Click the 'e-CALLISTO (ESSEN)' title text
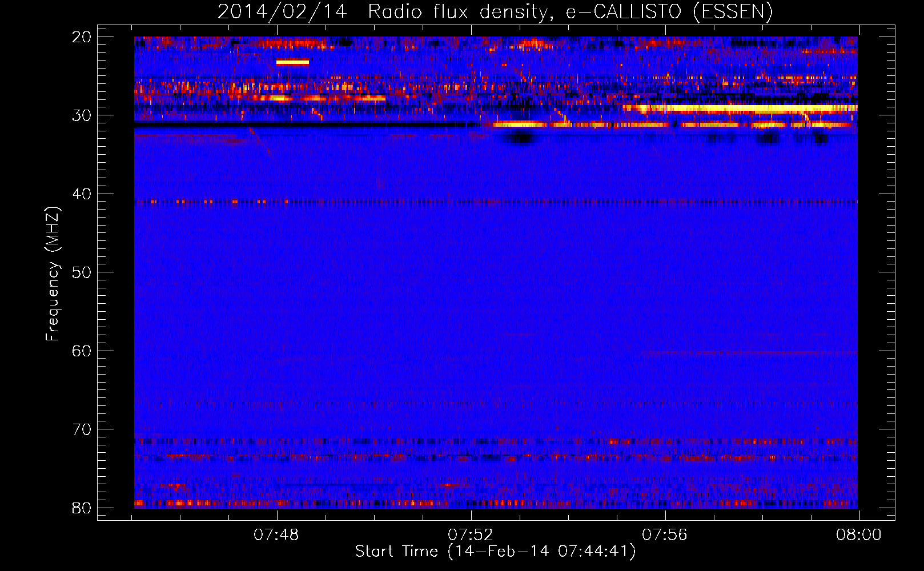The width and height of the screenshot is (924, 571). pos(669,12)
